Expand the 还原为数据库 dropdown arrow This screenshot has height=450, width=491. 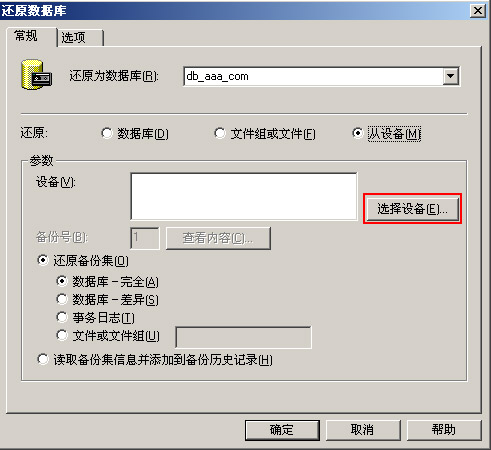pyautogui.click(x=450, y=76)
